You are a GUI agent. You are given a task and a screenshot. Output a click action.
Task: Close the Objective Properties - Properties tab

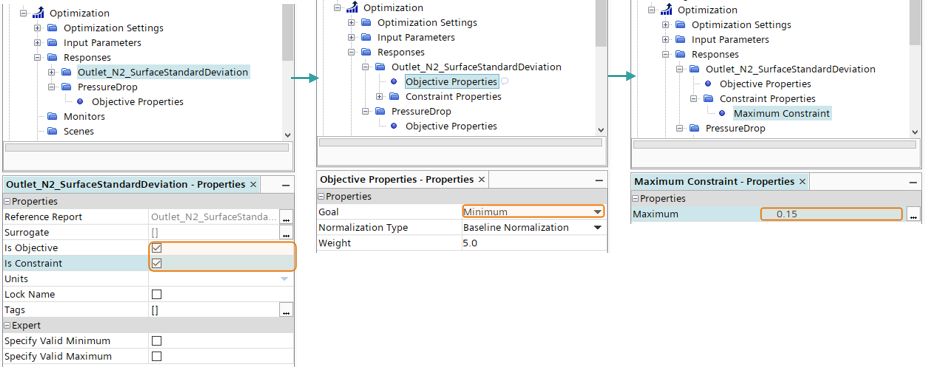pos(482,180)
